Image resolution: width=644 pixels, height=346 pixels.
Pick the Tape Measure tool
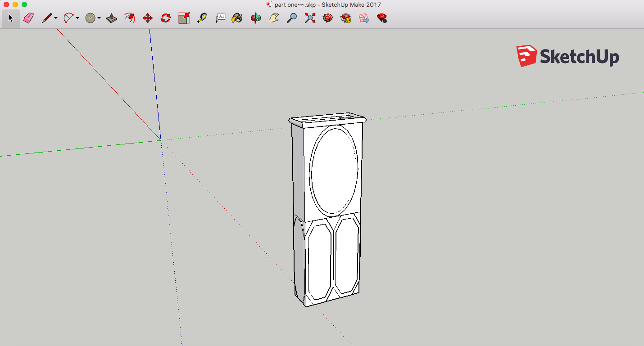(202, 18)
